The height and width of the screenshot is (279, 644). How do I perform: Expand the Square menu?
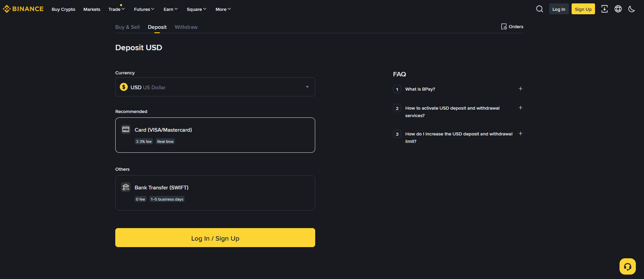click(197, 9)
